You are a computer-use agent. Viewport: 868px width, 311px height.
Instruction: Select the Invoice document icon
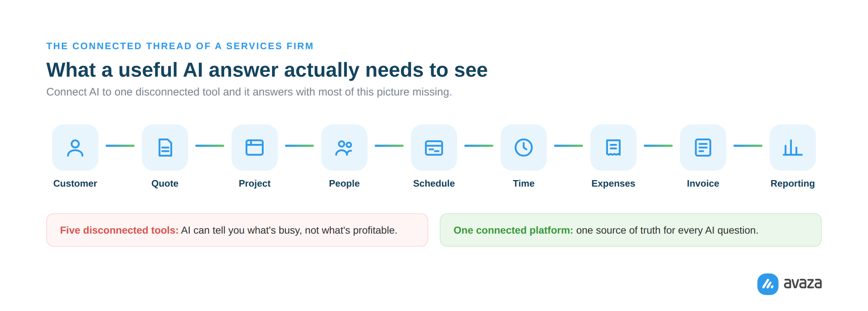click(x=703, y=148)
